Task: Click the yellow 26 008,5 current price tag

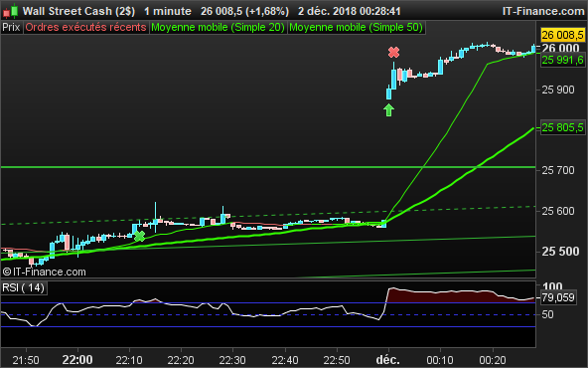Action: point(562,35)
